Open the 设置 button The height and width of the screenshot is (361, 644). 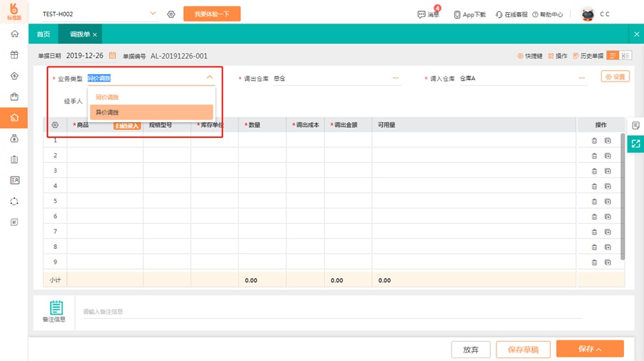click(615, 76)
